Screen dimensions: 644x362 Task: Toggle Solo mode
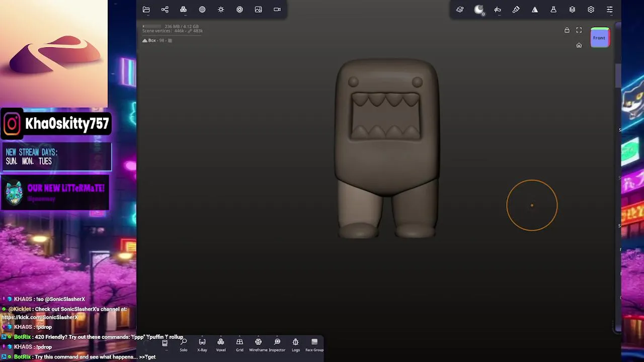(x=184, y=345)
